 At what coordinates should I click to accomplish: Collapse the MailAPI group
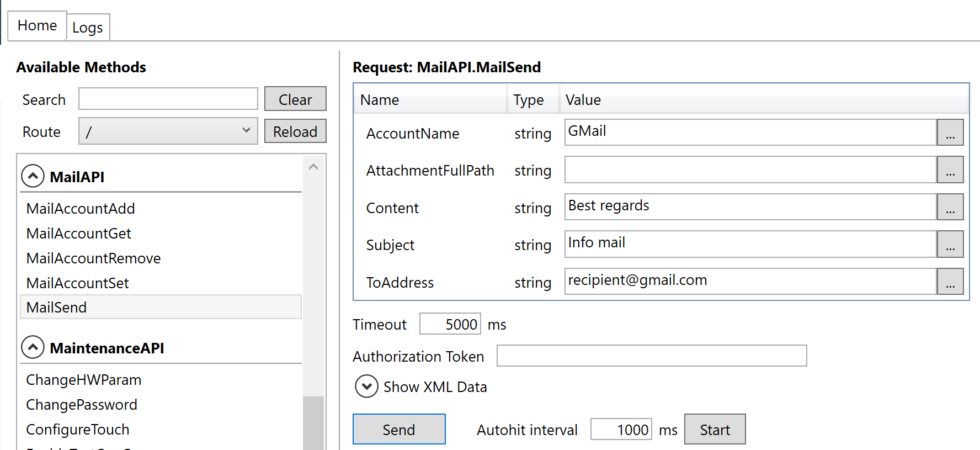click(x=33, y=177)
